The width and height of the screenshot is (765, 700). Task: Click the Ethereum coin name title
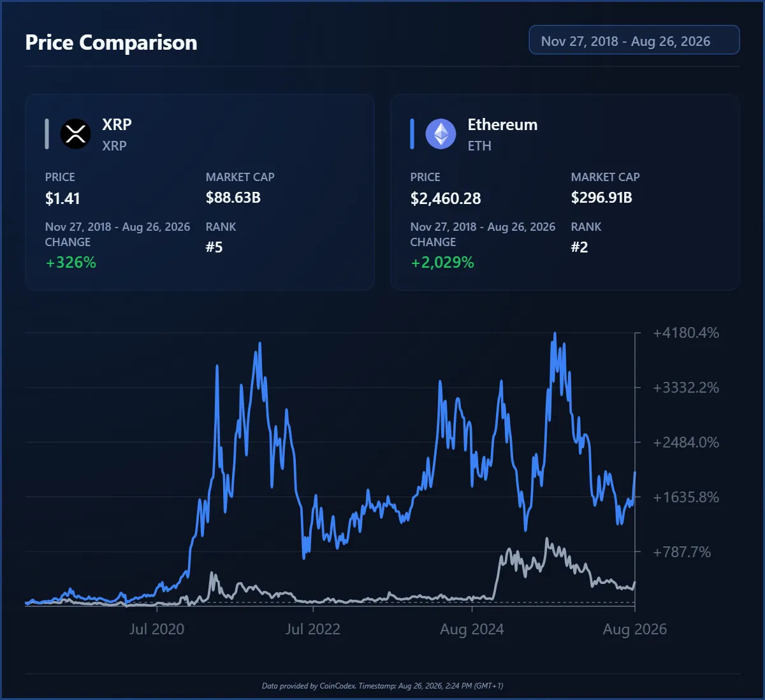pyautogui.click(x=502, y=124)
